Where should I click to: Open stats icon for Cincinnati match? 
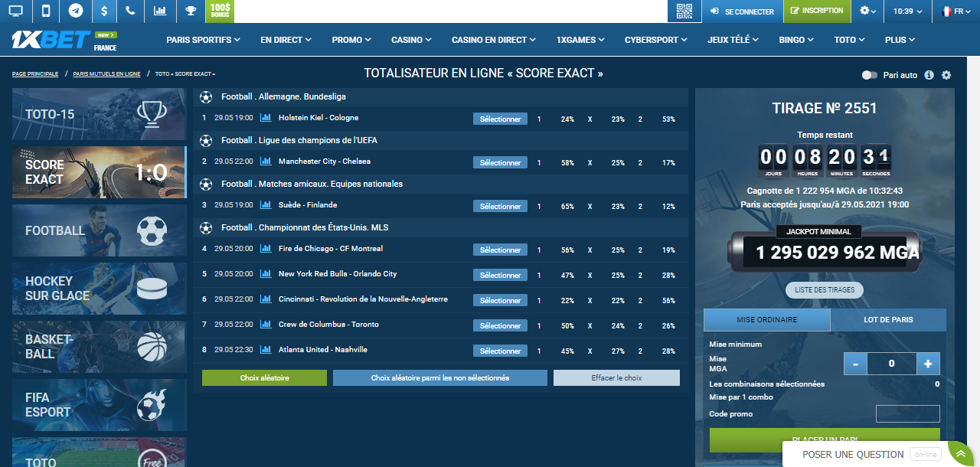click(266, 299)
